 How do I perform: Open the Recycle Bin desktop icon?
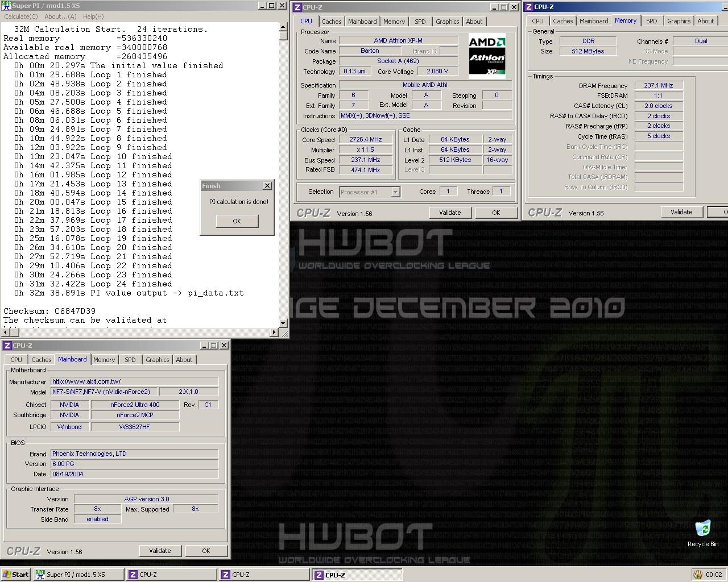tap(703, 533)
